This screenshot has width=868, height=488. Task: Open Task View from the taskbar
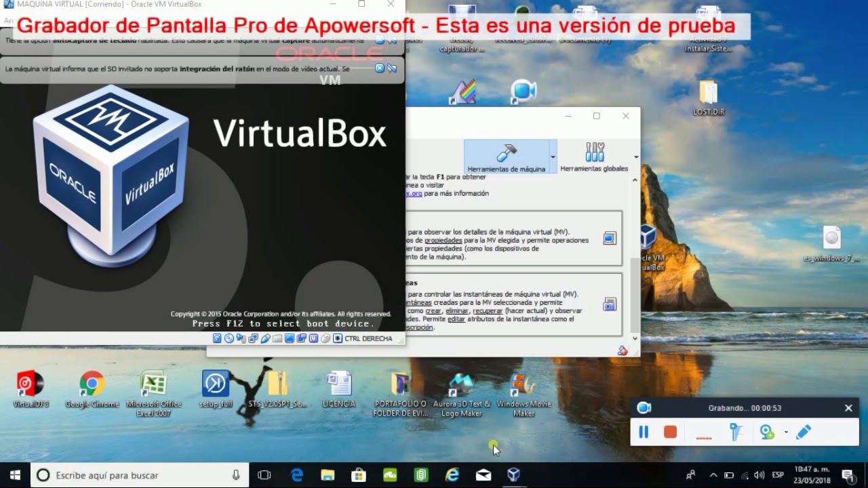264,475
